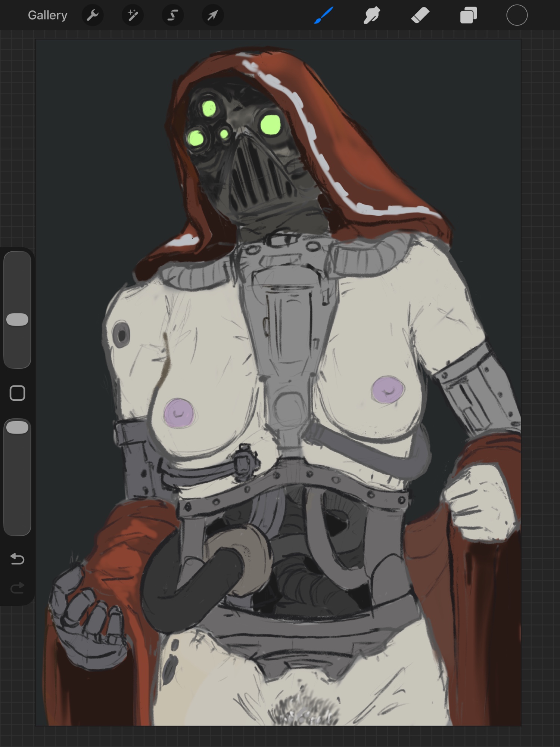Open the Actions wrench menu

click(93, 15)
